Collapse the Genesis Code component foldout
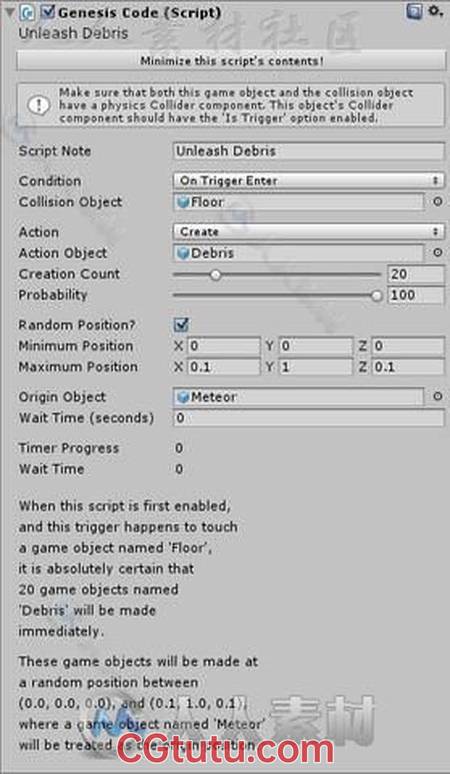The width and height of the screenshot is (450, 774). (x=9, y=12)
